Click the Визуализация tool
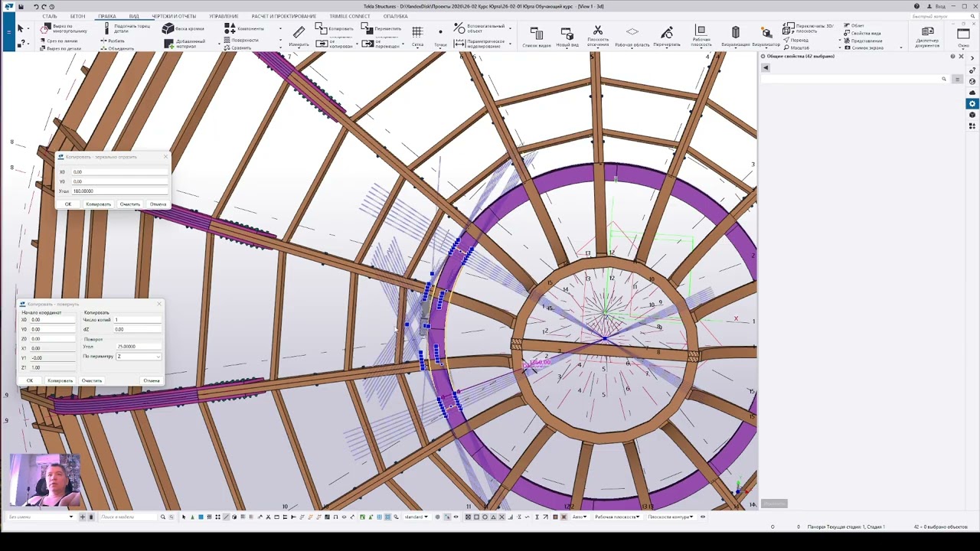 pyautogui.click(x=735, y=36)
